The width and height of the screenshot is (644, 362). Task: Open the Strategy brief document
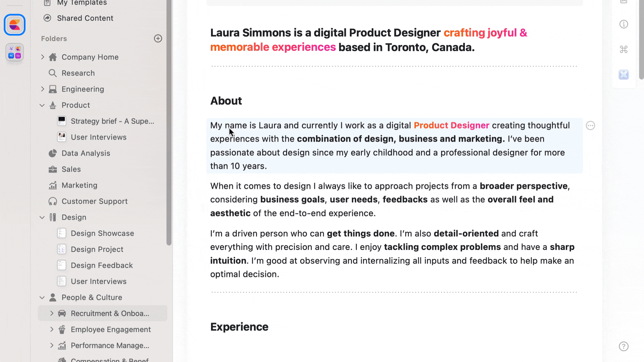click(112, 121)
